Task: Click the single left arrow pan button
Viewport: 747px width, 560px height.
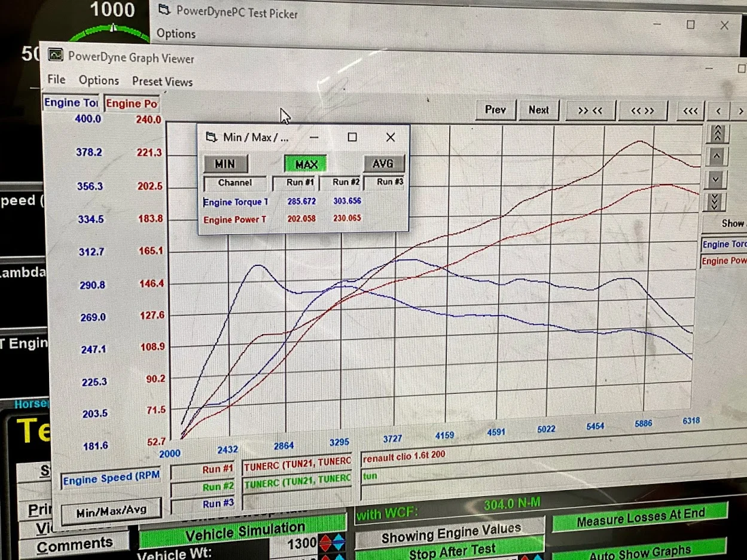Action: [718, 111]
